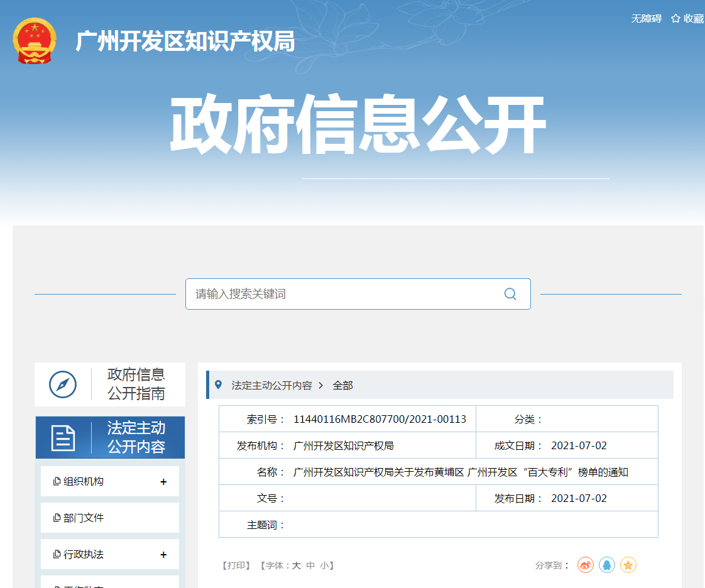Open 政府信息公开指南 section
This screenshot has height=588, width=705.
[110, 384]
